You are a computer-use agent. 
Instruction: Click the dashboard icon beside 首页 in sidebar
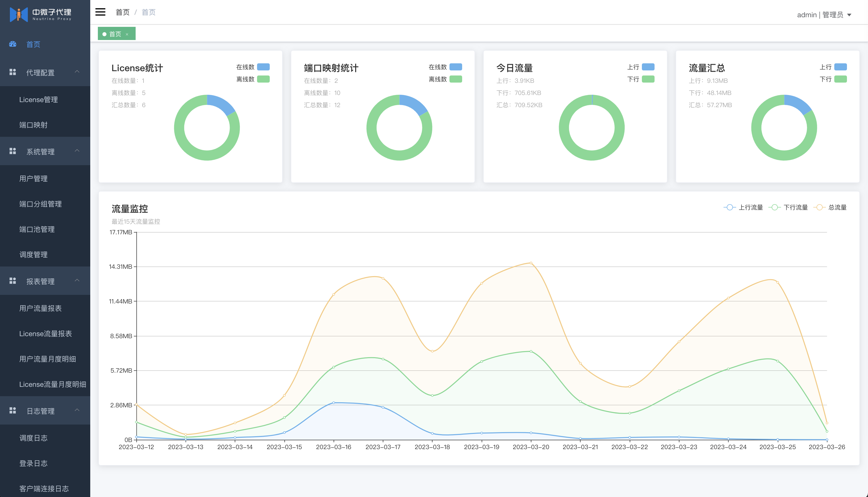click(x=13, y=44)
